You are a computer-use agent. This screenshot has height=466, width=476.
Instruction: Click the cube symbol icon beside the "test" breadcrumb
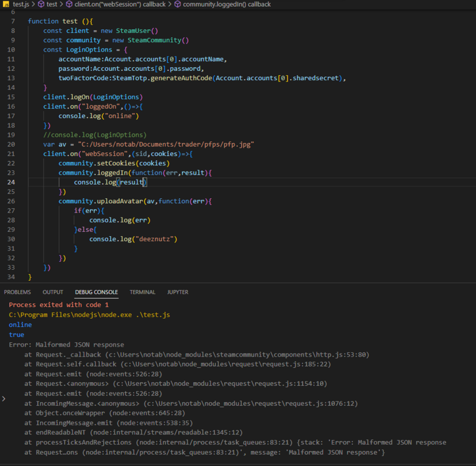click(40, 4)
